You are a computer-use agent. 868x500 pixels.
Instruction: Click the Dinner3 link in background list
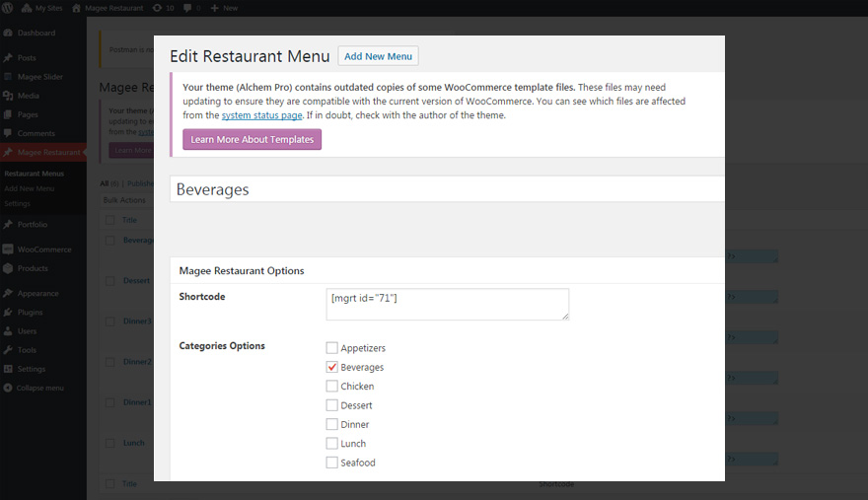pyautogui.click(x=137, y=321)
